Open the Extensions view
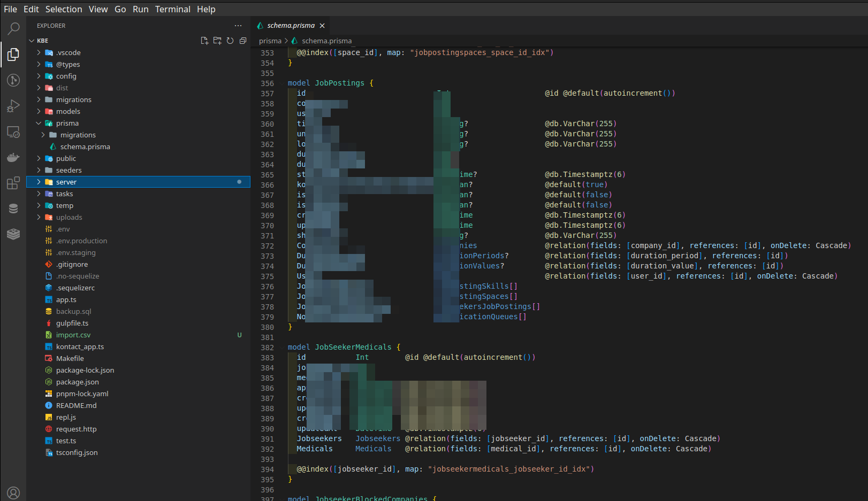The width and height of the screenshot is (868, 501). coord(13,183)
